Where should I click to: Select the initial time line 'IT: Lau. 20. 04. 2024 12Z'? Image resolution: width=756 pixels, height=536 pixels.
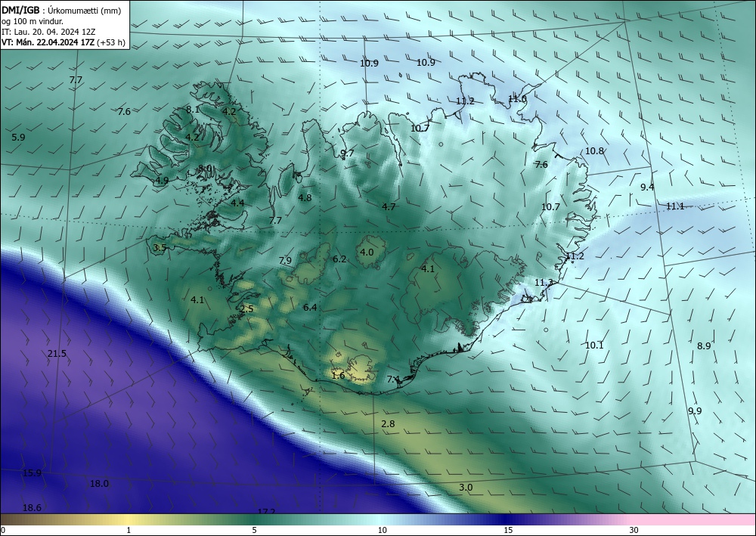[48, 32]
